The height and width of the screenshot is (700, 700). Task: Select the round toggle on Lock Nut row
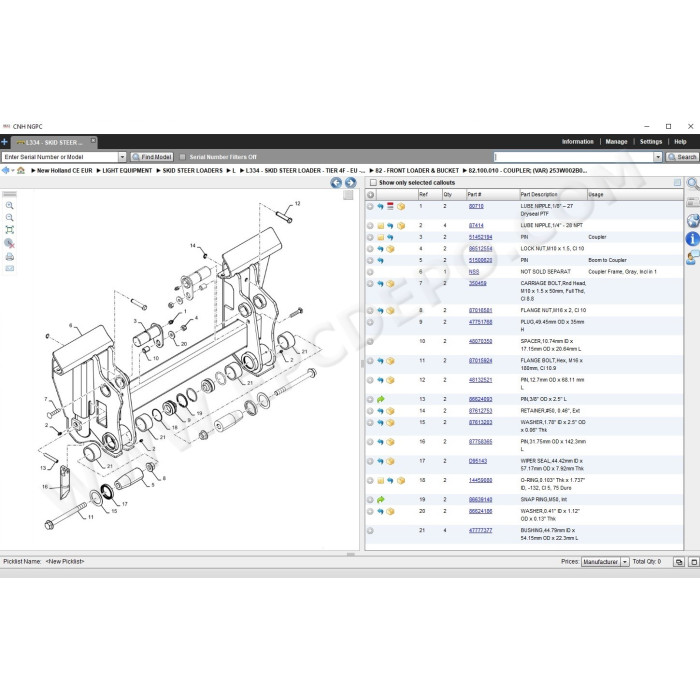click(370, 249)
